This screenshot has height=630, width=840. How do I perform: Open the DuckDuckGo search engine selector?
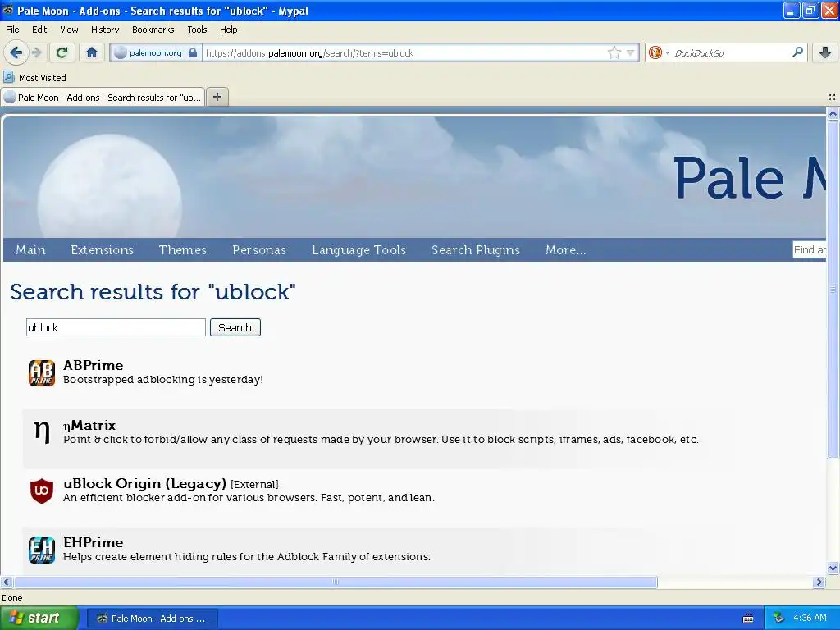[659, 52]
